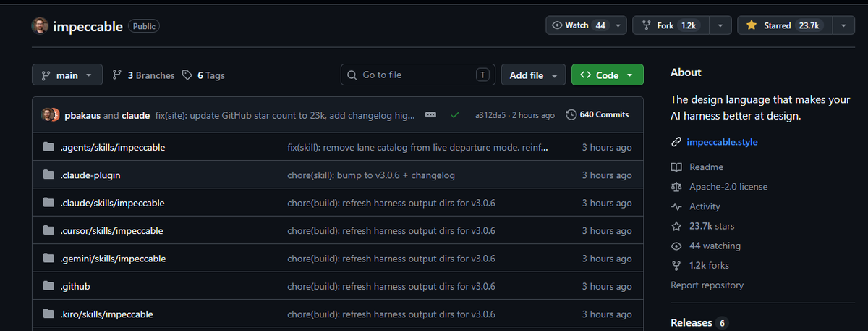Jump to the Readme section

pyautogui.click(x=706, y=167)
